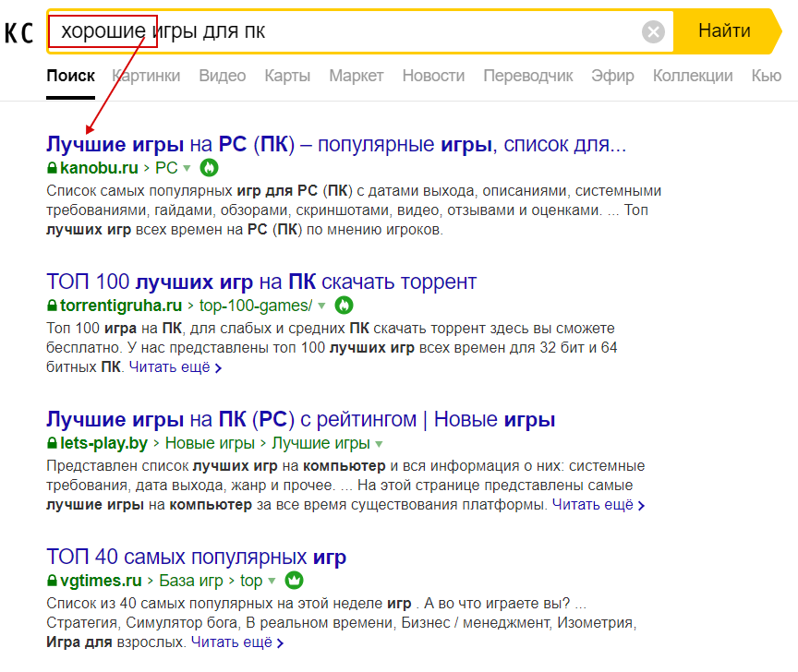Click the lets-play.by domain link
The height and width of the screenshot is (672, 798).
pyautogui.click(x=103, y=443)
